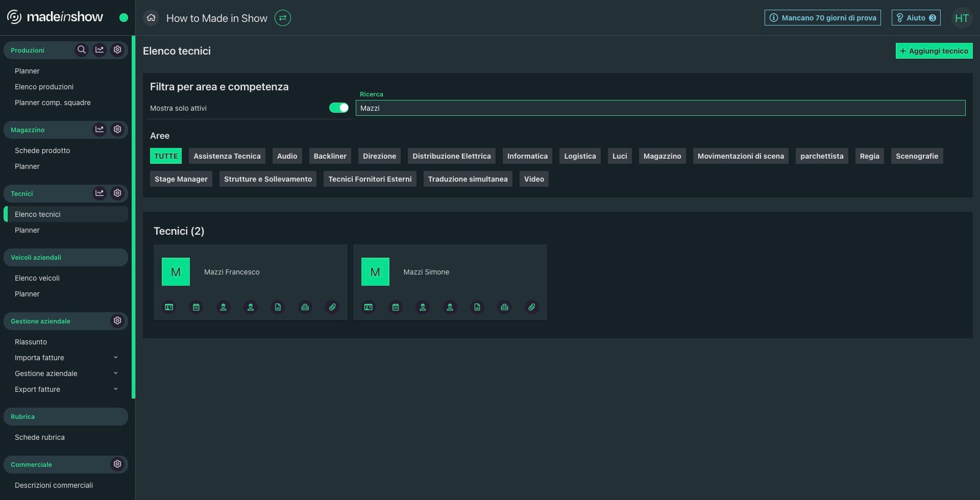Image resolution: width=980 pixels, height=500 pixels.
Task: Open the search icon in Produzioni section
Action: point(81,50)
